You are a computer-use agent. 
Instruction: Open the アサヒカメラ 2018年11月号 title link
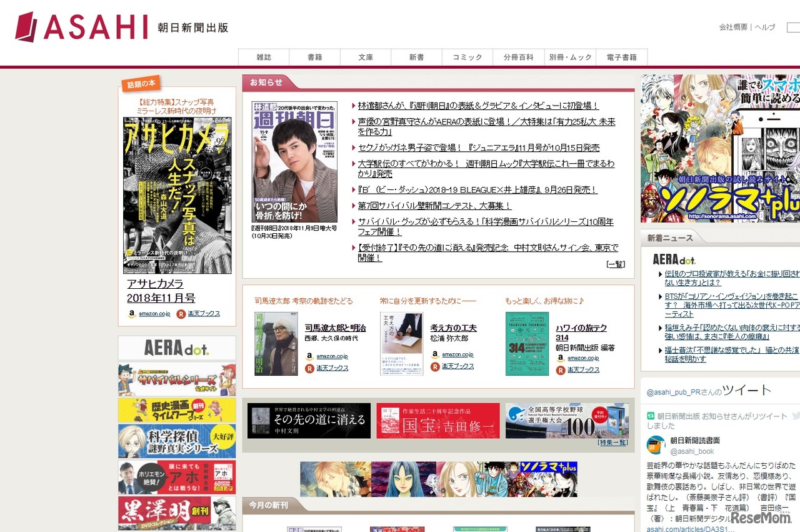[x=161, y=291]
